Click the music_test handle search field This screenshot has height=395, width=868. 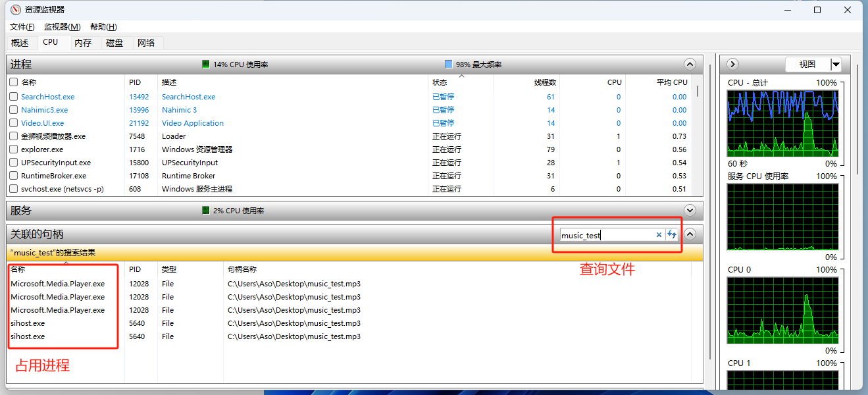606,235
